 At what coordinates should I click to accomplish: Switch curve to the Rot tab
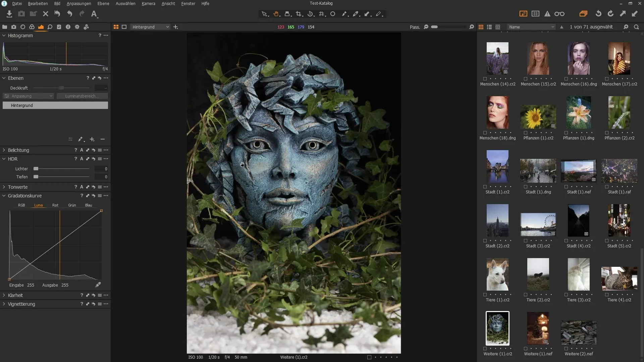[55, 205]
